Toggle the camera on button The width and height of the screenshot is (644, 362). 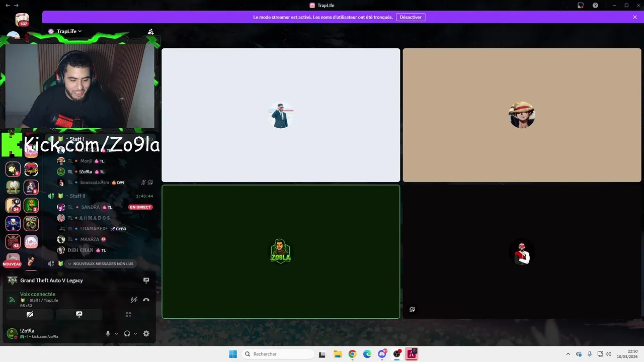[30, 314]
